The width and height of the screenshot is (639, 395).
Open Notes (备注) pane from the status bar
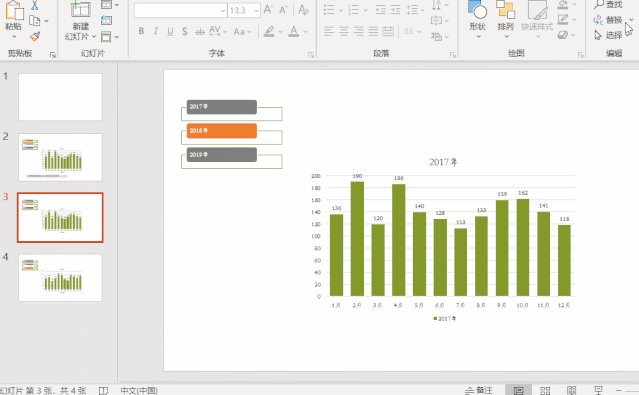pos(479,390)
